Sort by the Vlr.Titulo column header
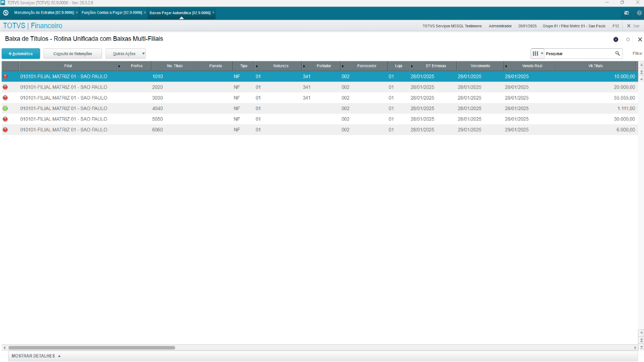The width and height of the screenshot is (644, 362). tap(595, 66)
